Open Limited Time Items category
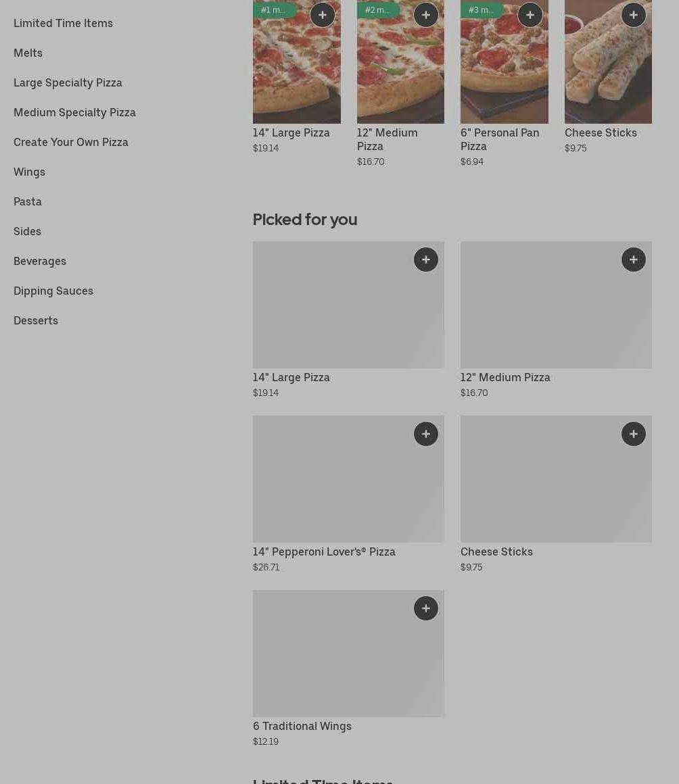The height and width of the screenshot is (784, 679). click(x=63, y=23)
